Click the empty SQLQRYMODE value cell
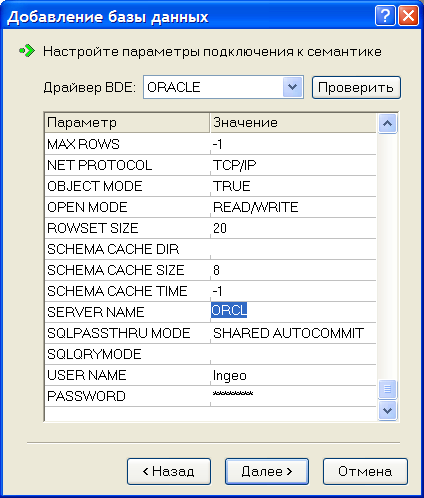This screenshot has width=424, height=498. (x=293, y=354)
